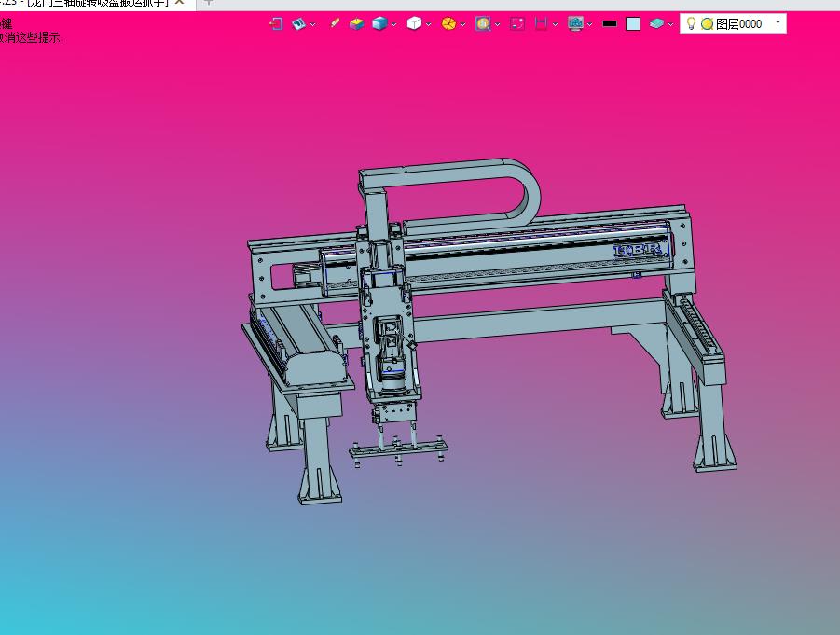
Task: Toggle the layer lightbulb visibility
Action: (691, 23)
